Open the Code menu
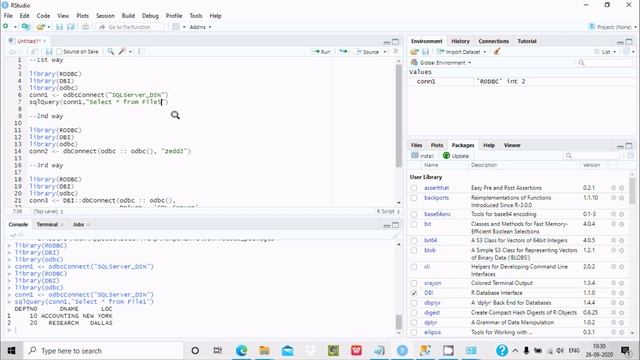The width and height of the screenshot is (640, 360). pyautogui.click(x=43, y=16)
